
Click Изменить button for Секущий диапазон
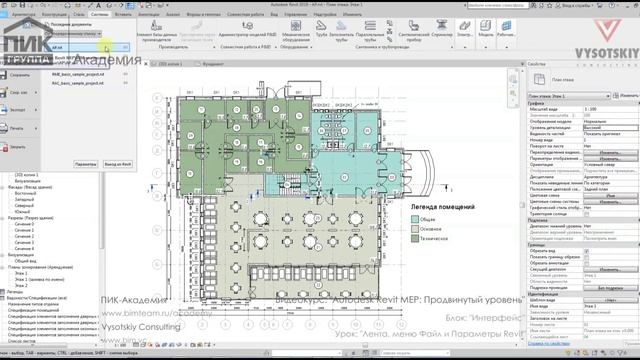pyautogui.click(x=610, y=270)
